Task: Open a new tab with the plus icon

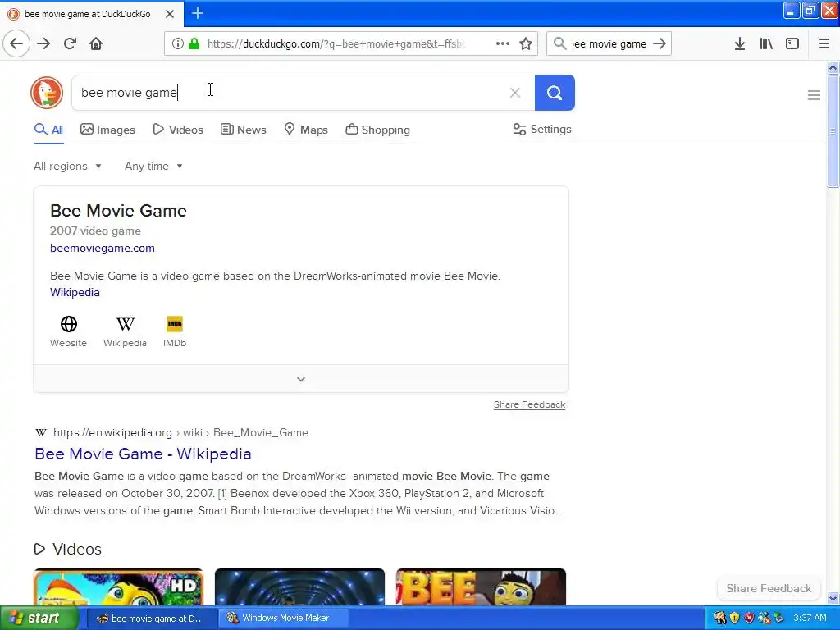Action: (198, 13)
